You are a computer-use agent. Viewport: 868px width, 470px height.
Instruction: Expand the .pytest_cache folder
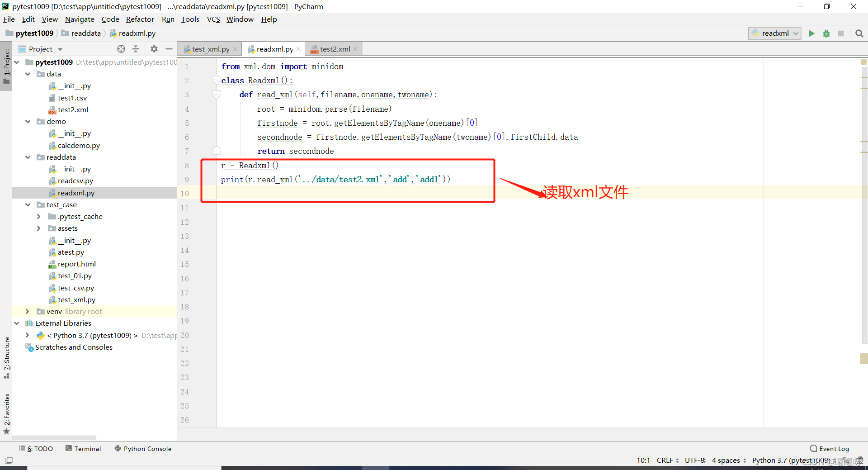[x=39, y=216]
